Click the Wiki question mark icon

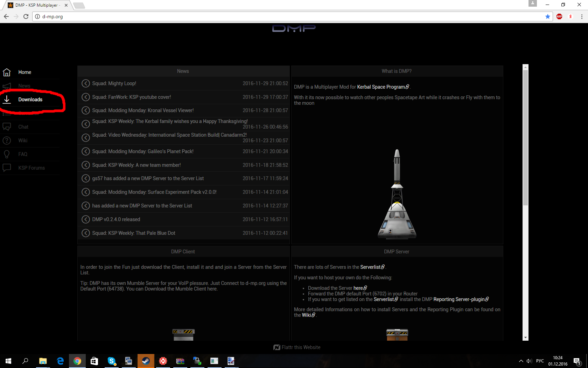point(7,141)
